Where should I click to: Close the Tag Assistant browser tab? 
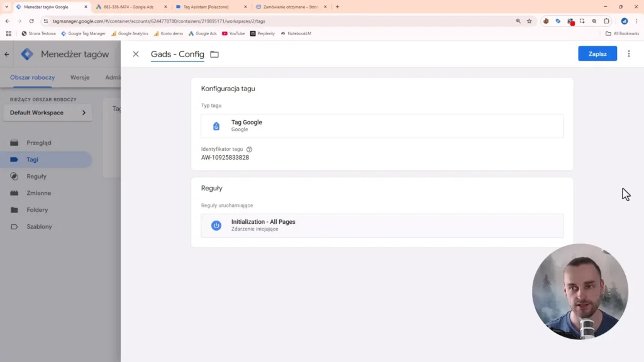[x=245, y=7]
